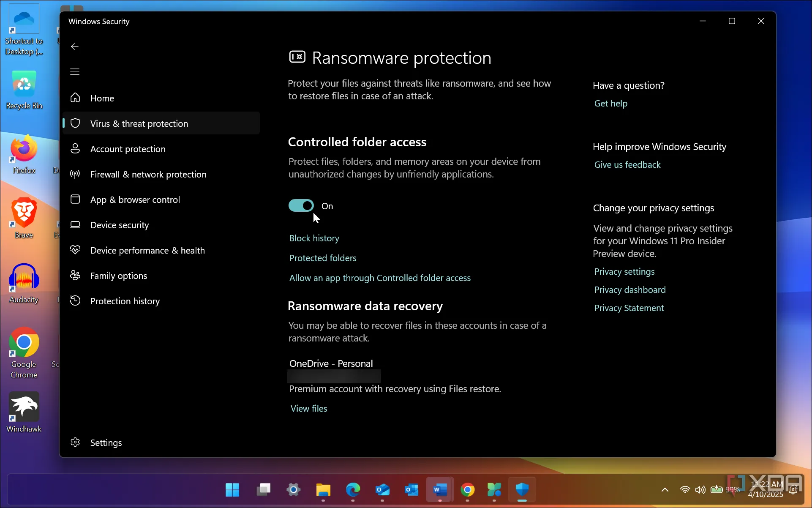This screenshot has width=812, height=508.
Task: Click View files under OneDrive
Action: 308,409
